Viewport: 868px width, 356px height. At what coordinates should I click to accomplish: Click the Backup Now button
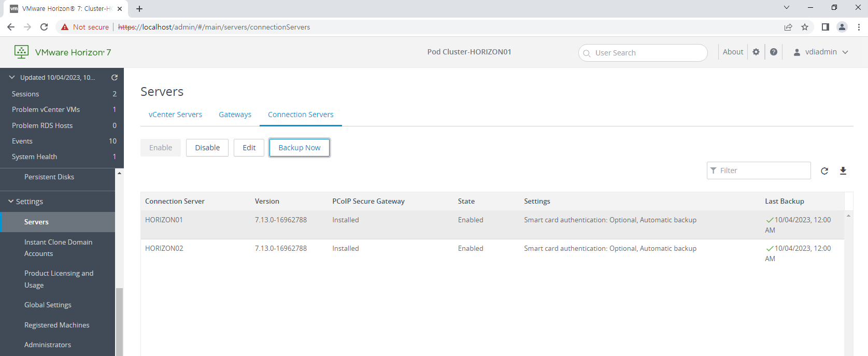pyautogui.click(x=300, y=148)
